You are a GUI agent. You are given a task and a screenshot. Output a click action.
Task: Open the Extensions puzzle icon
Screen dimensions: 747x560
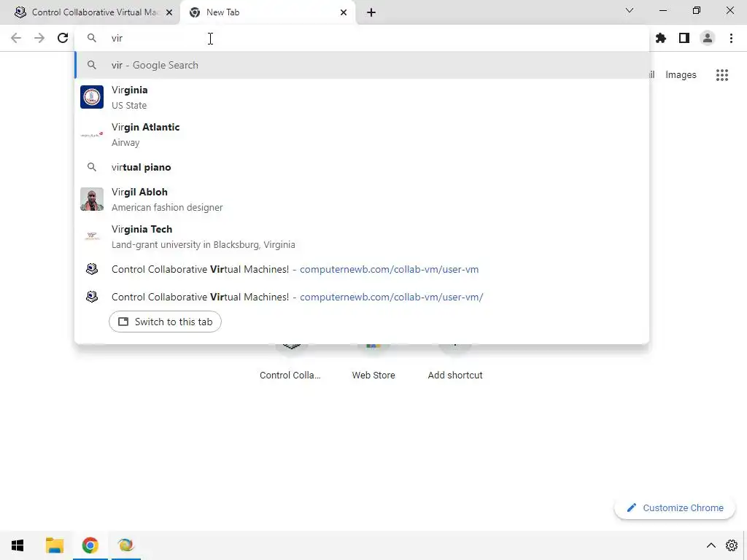(661, 38)
